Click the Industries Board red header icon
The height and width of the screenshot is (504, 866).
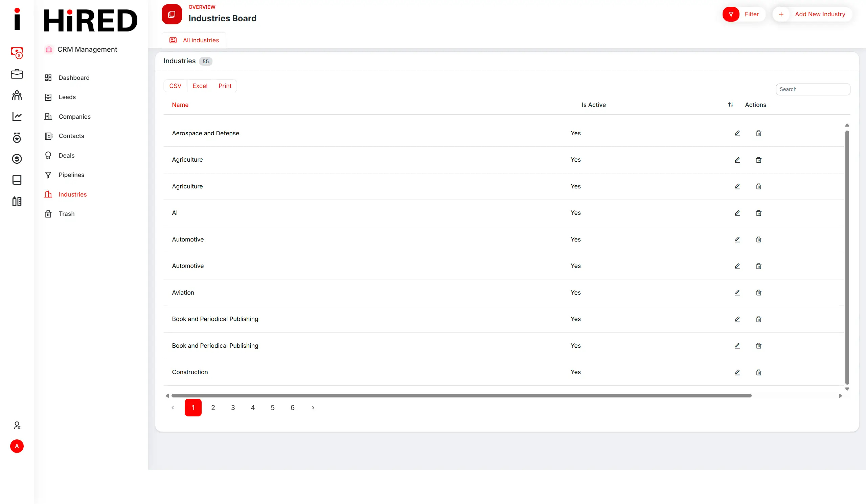pyautogui.click(x=172, y=14)
